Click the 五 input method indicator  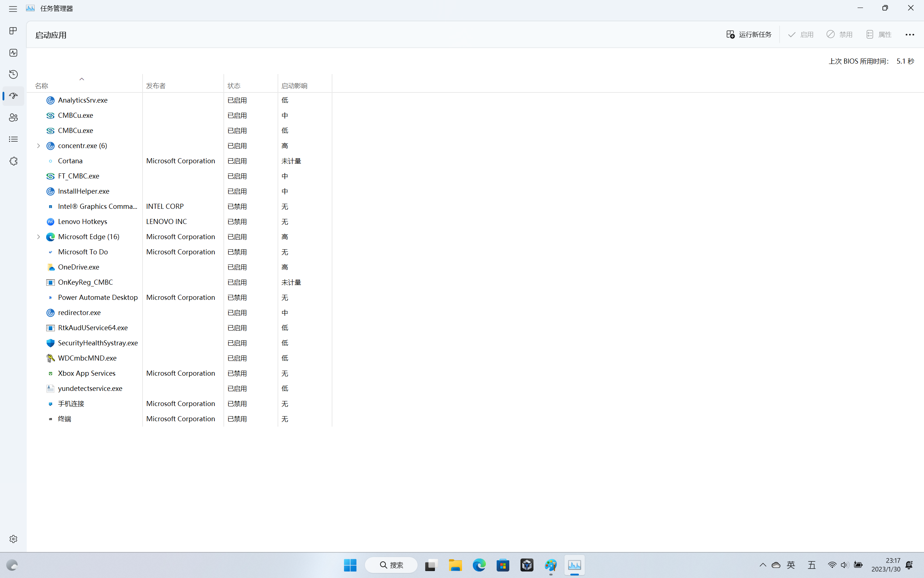point(812,565)
